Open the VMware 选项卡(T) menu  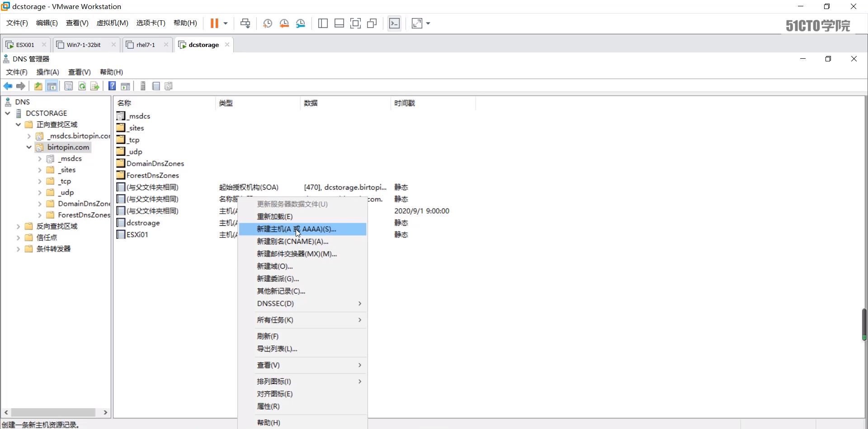[x=151, y=23]
